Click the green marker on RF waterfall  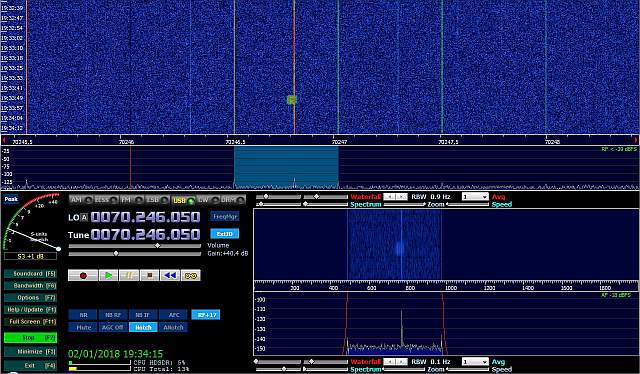coord(291,100)
